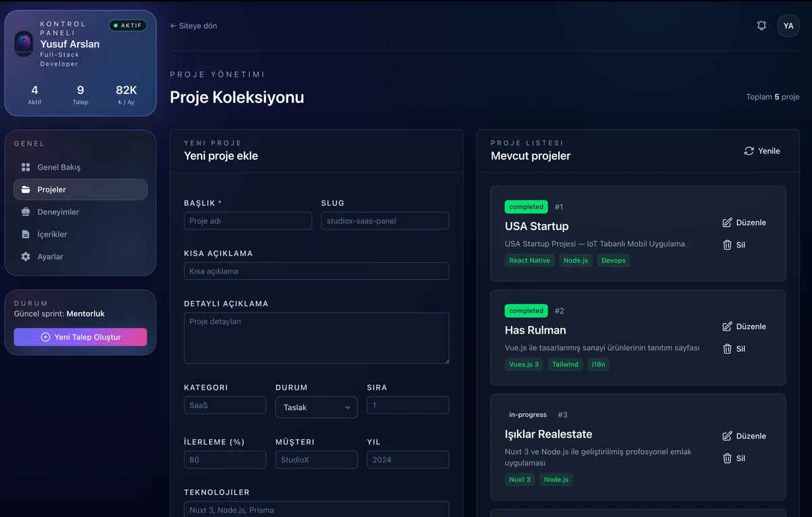Viewport: 812px width, 517px height.
Task: Open the Durum dropdown showing Taslak
Action: [316, 407]
